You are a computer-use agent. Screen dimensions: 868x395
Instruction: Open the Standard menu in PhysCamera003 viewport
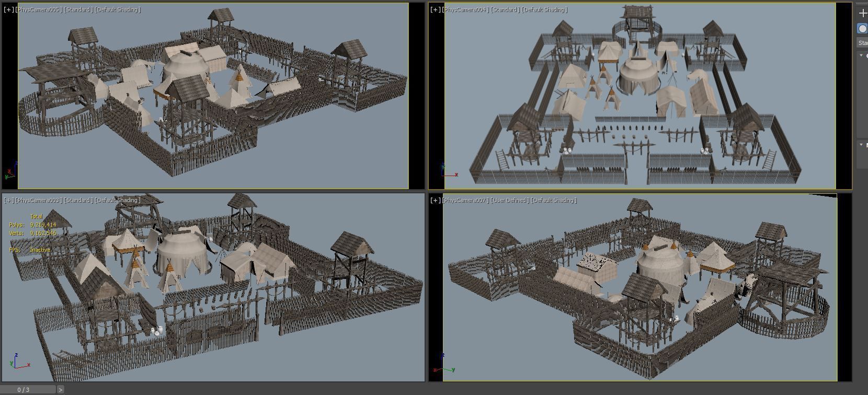click(78, 200)
